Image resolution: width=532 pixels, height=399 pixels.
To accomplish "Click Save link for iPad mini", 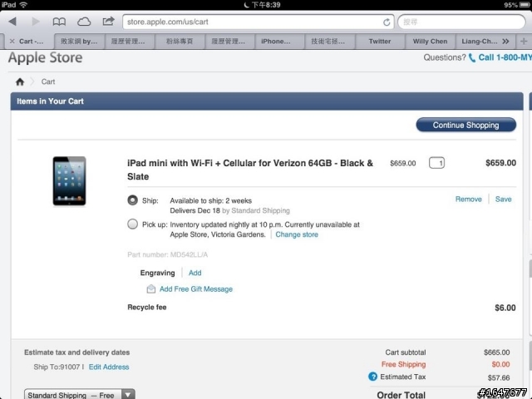I will (x=503, y=199).
